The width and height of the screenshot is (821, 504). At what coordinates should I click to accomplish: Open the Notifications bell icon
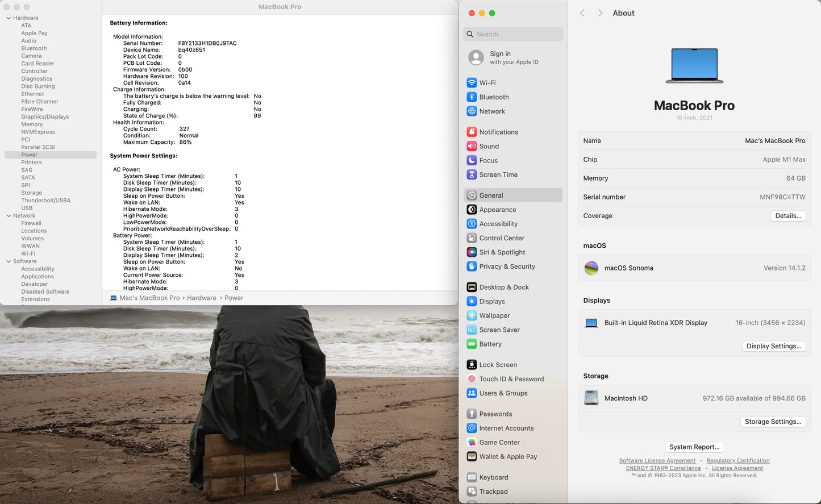pyautogui.click(x=472, y=132)
